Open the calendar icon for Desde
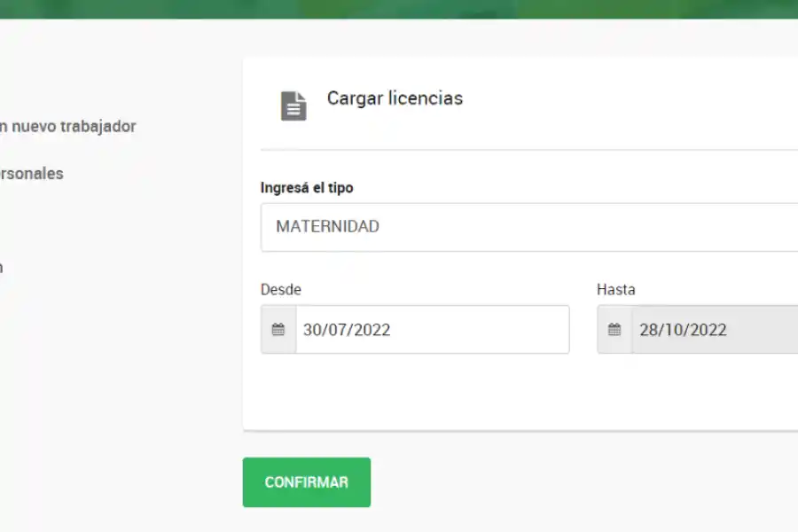 tap(278, 330)
